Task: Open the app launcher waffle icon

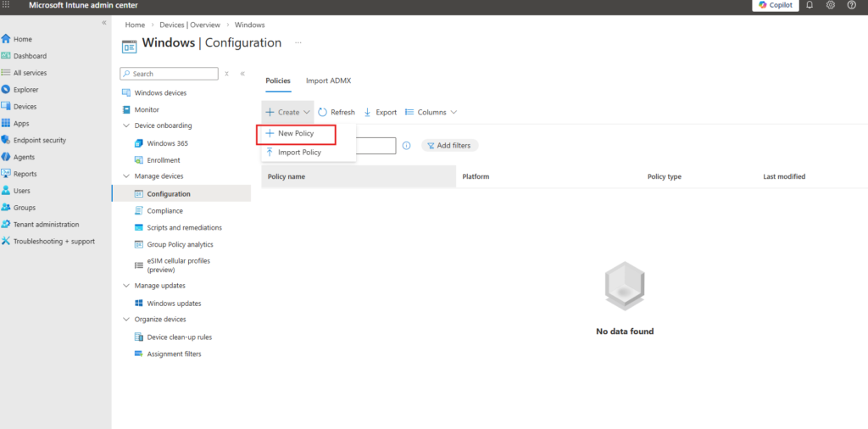Action: click(x=7, y=5)
